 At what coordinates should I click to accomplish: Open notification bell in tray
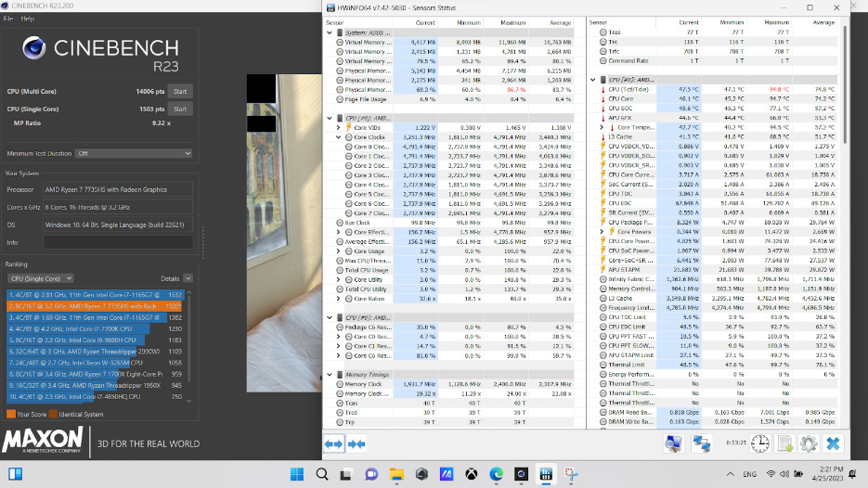(x=853, y=474)
